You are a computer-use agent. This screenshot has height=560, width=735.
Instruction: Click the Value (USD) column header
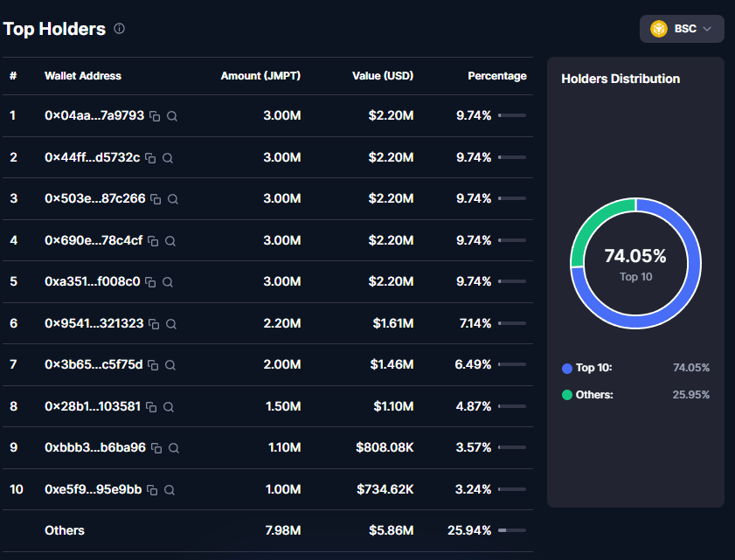click(383, 76)
